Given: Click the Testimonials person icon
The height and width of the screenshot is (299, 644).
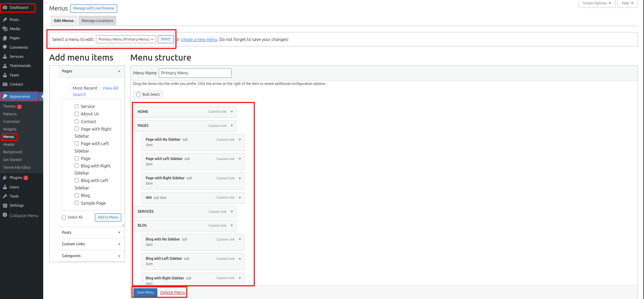Looking at the screenshot, I should click(5, 66).
